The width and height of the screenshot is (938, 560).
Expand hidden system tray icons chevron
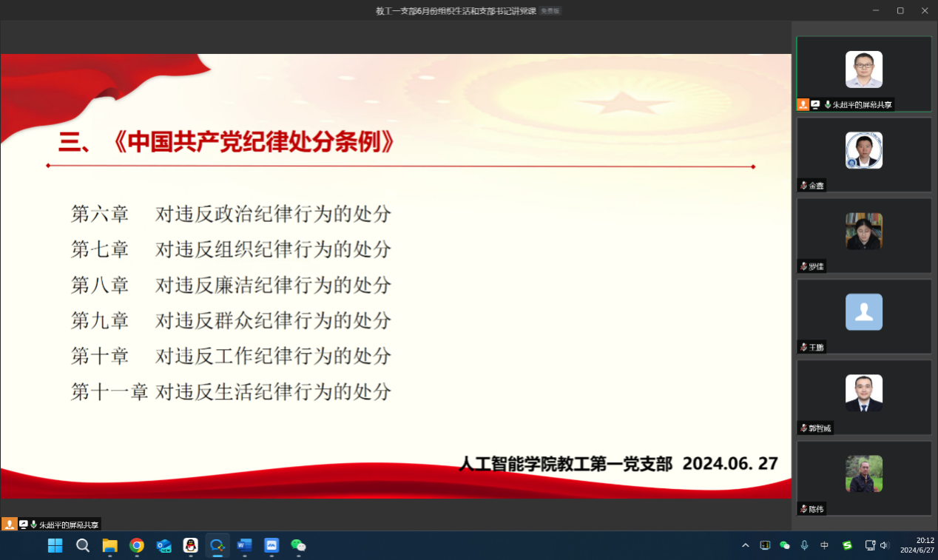pos(745,545)
